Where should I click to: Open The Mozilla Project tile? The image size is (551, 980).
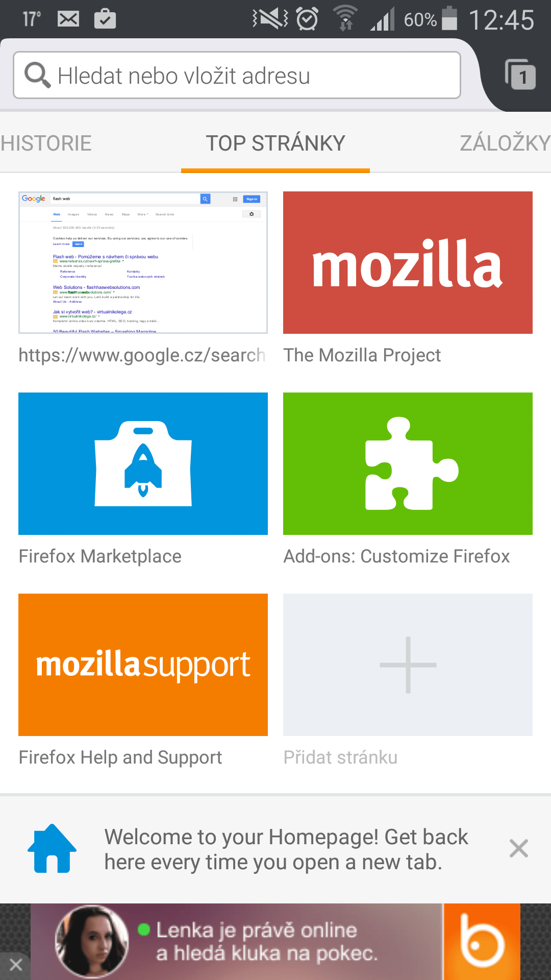point(408,262)
